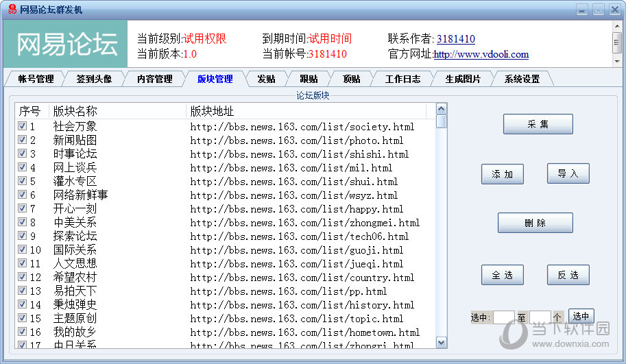
Task: Open the 帐号管理 tab
Action: [36, 79]
